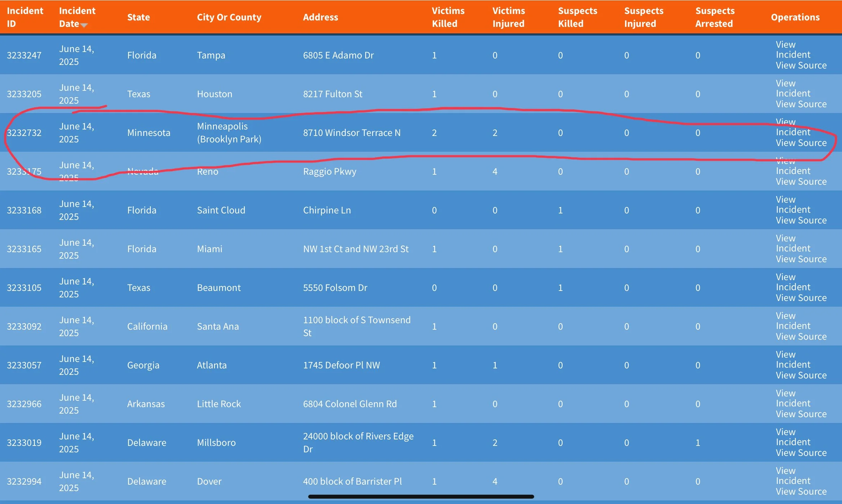Open View Source for Reno row
This screenshot has width=842, height=504.
point(801,182)
